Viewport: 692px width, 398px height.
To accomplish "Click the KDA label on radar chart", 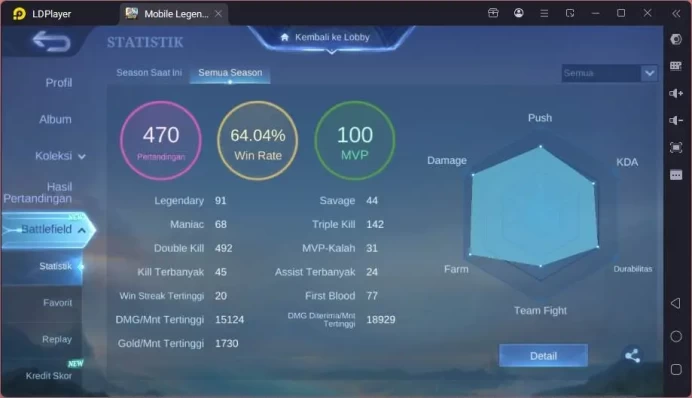I will point(627,162).
